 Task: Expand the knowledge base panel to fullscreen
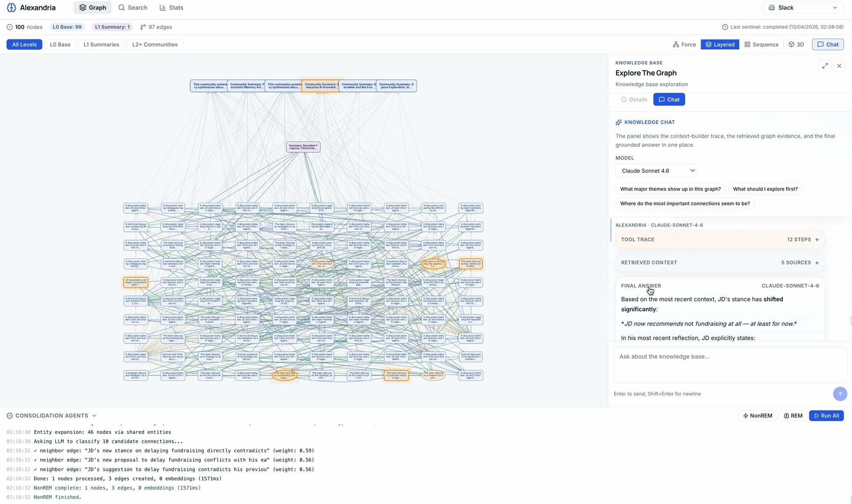click(x=825, y=65)
